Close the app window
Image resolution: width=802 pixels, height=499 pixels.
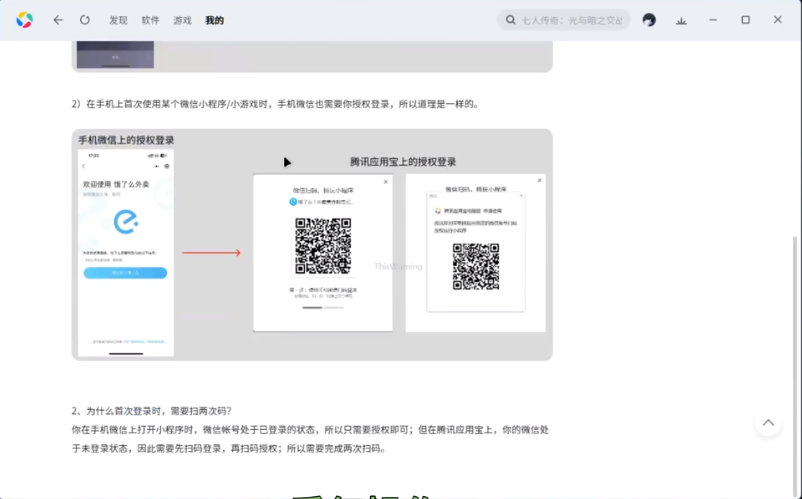[777, 19]
